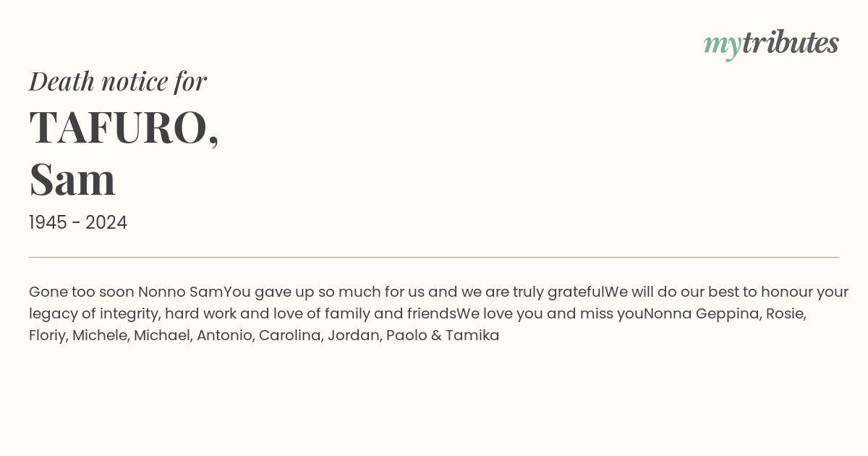Click the phrase 'Gone too soon'
The width and height of the screenshot is (868, 456).
[x=81, y=292]
